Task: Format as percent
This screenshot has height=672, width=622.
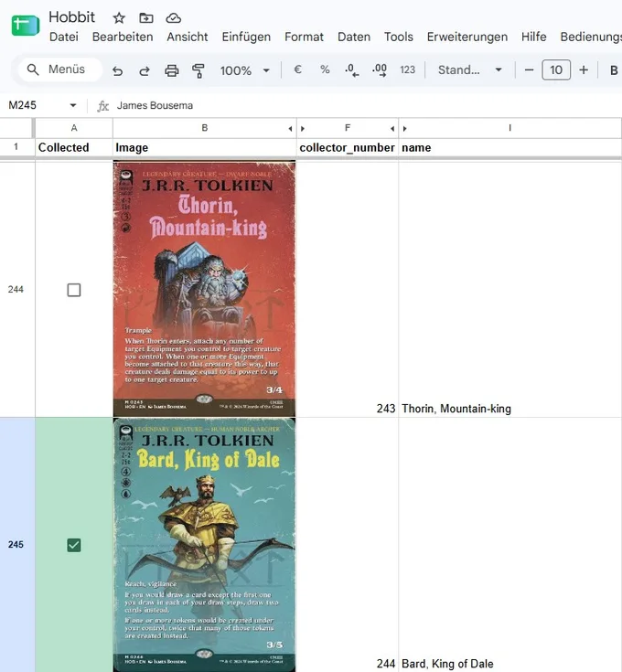Action: 325,69
